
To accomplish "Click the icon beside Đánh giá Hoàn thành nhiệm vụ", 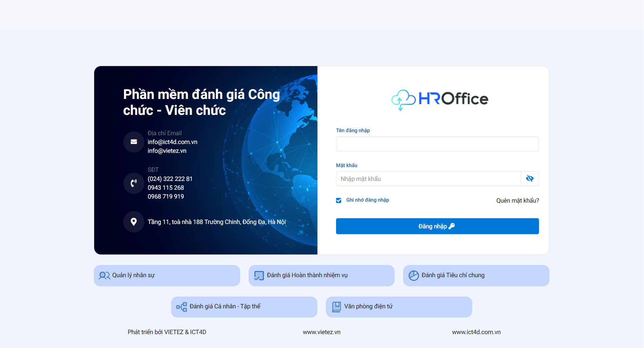I will tap(259, 275).
